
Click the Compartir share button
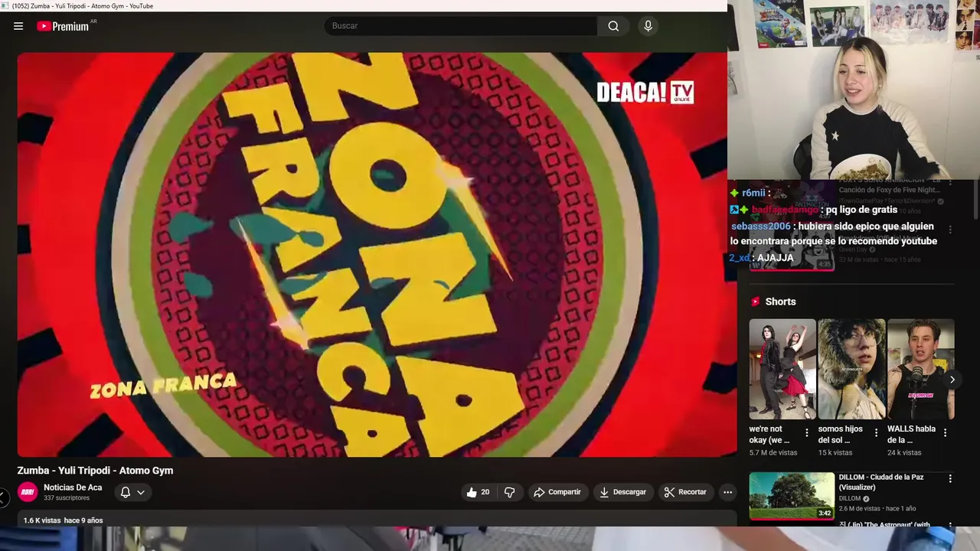click(x=557, y=492)
